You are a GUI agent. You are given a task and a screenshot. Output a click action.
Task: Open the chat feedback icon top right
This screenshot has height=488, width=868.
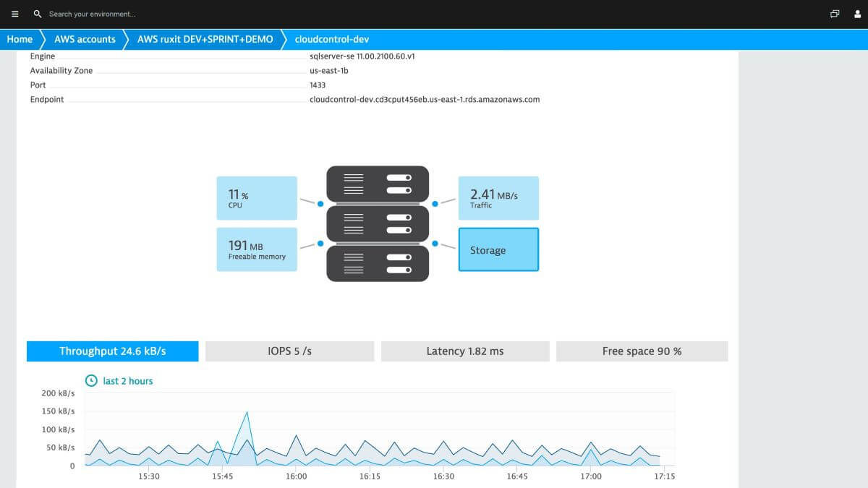833,13
